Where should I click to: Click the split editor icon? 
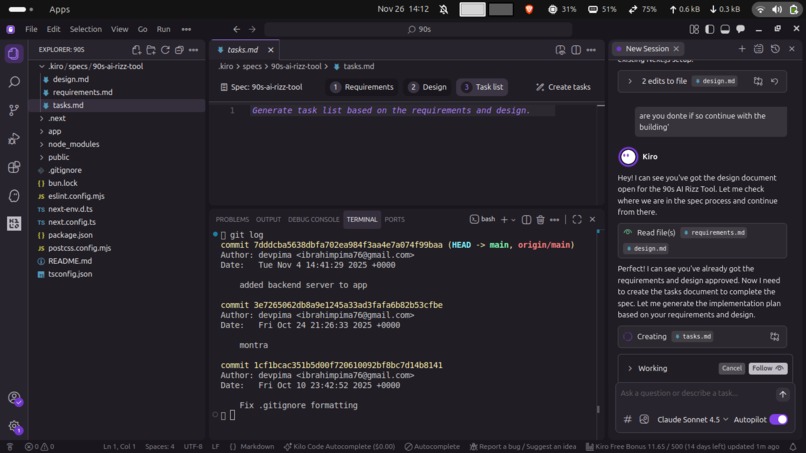point(576,50)
